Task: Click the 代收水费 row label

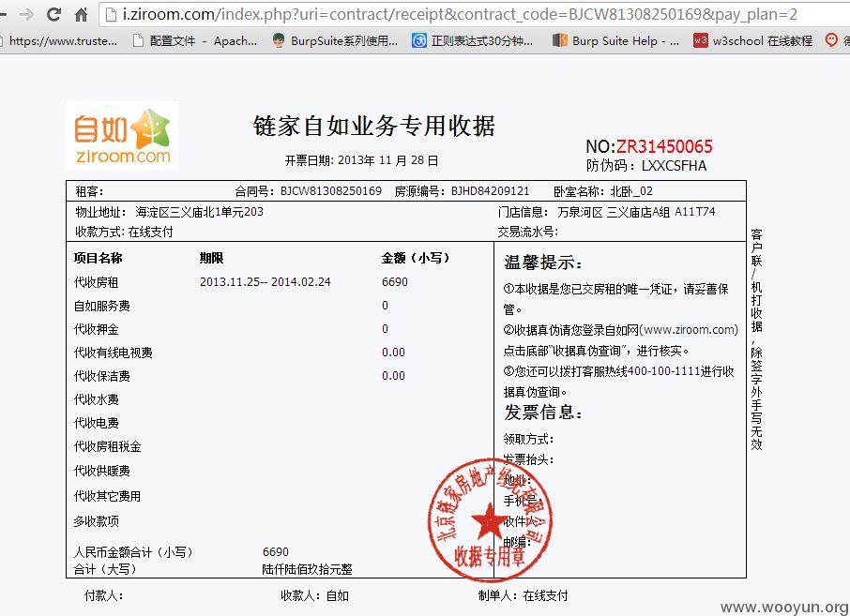Action: pyautogui.click(x=96, y=399)
